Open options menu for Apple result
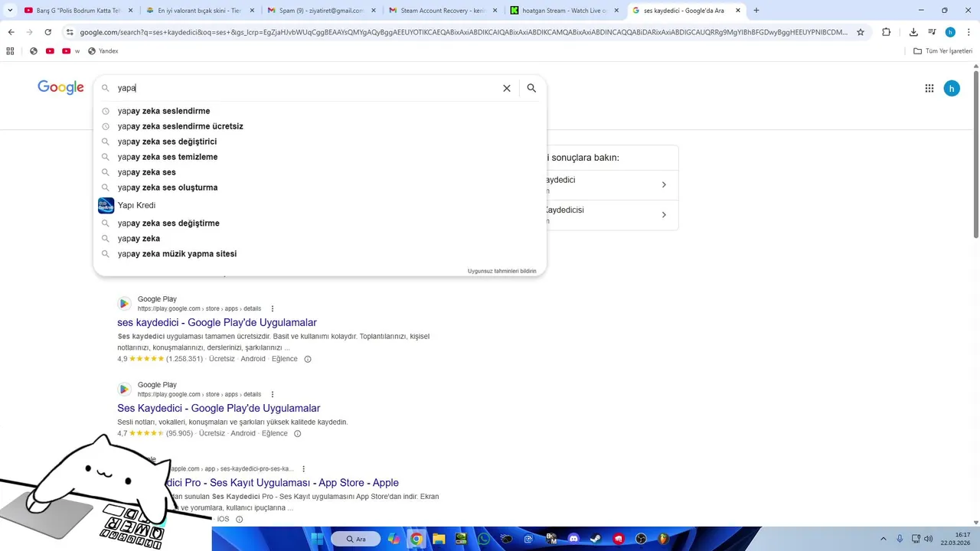The image size is (980, 551). (304, 469)
